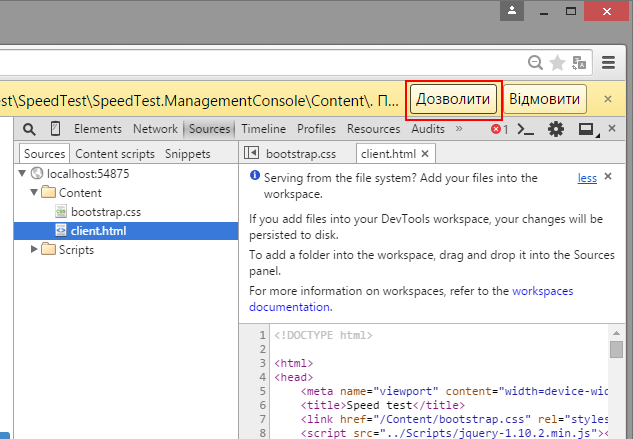Select the Sources panel tab

click(210, 129)
